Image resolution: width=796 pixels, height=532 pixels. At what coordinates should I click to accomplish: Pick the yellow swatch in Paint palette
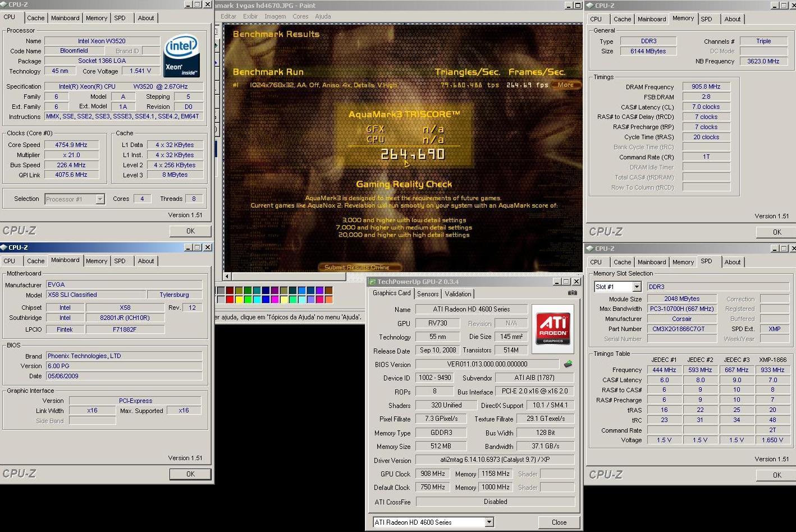[x=239, y=299]
